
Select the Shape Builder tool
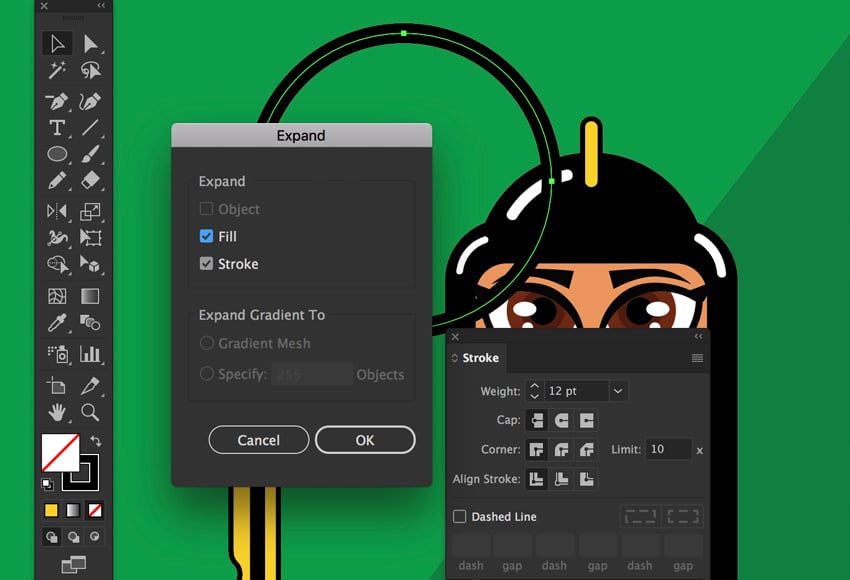[x=57, y=264]
